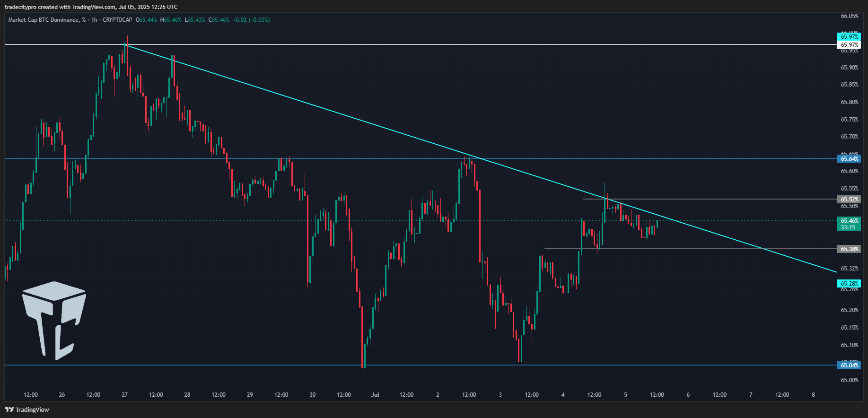Click the 65.20% price axis tick
Image resolution: width=868 pixels, height=418 pixels.
pos(849,310)
